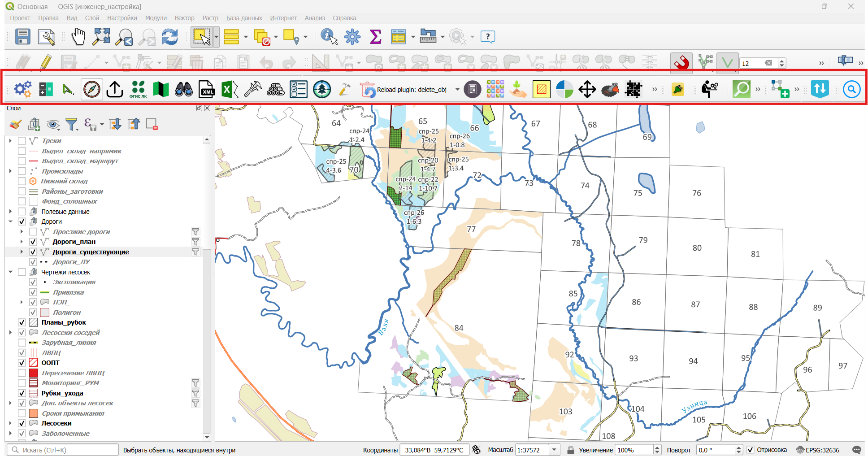
Task: Click the ФГИС ЛК plugin icon
Action: [138, 90]
